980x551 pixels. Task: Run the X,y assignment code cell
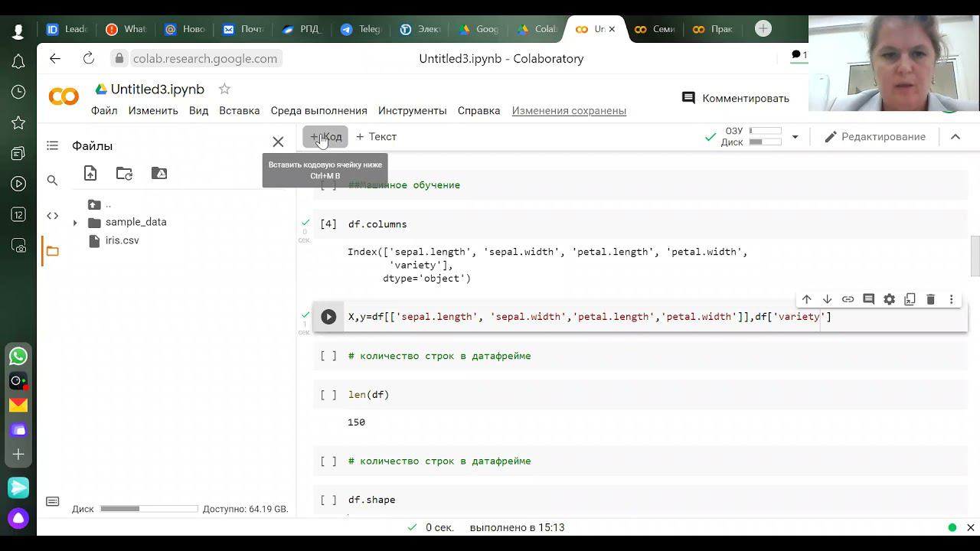328,317
